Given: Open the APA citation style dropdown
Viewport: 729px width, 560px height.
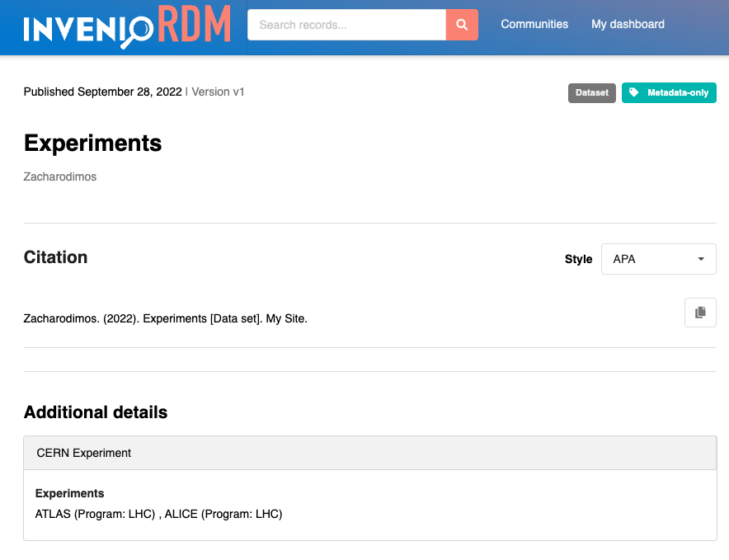Looking at the screenshot, I should [657, 259].
